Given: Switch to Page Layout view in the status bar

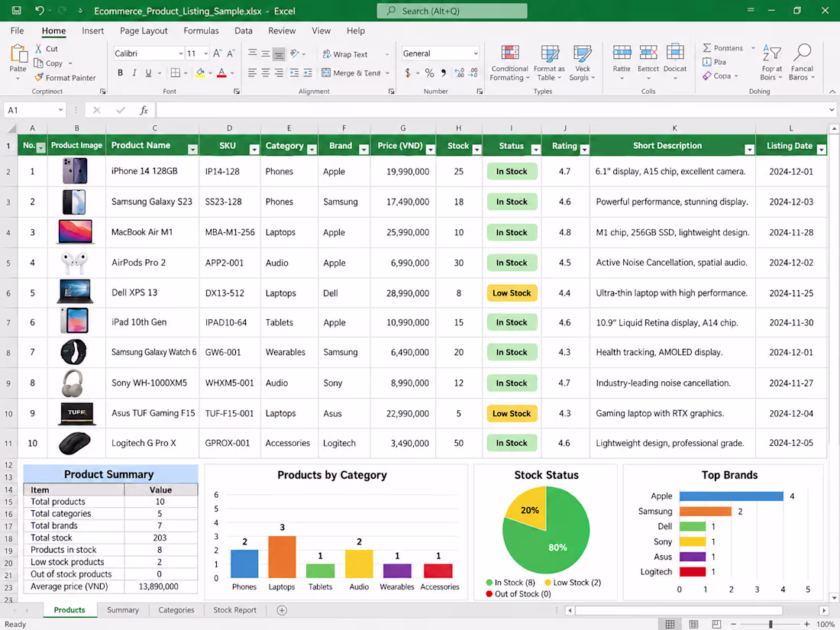Looking at the screenshot, I should click(x=693, y=624).
